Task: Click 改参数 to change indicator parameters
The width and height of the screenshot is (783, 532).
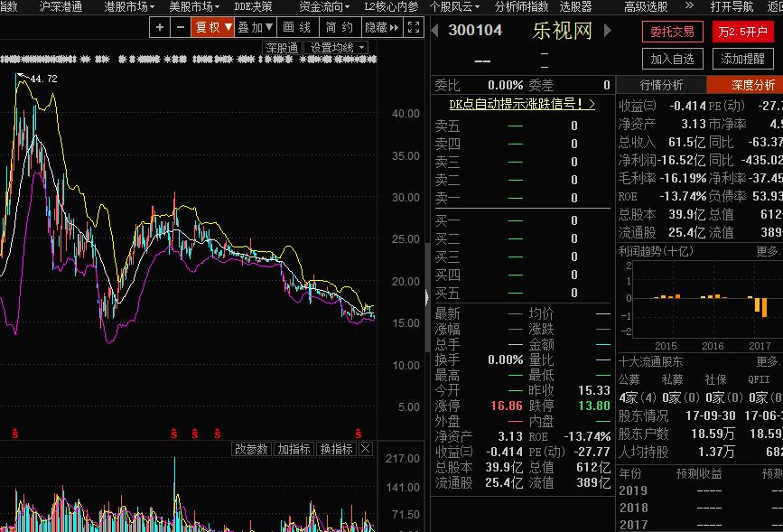Action: (x=250, y=447)
